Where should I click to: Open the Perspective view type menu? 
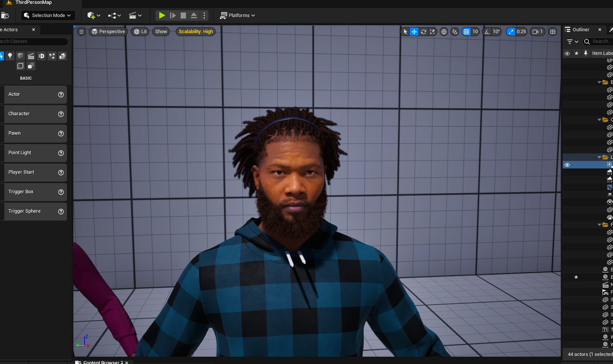pyautogui.click(x=108, y=32)
